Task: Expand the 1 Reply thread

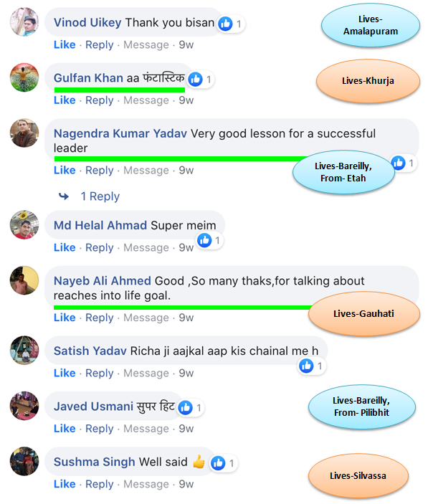Action: coord(100,196)
